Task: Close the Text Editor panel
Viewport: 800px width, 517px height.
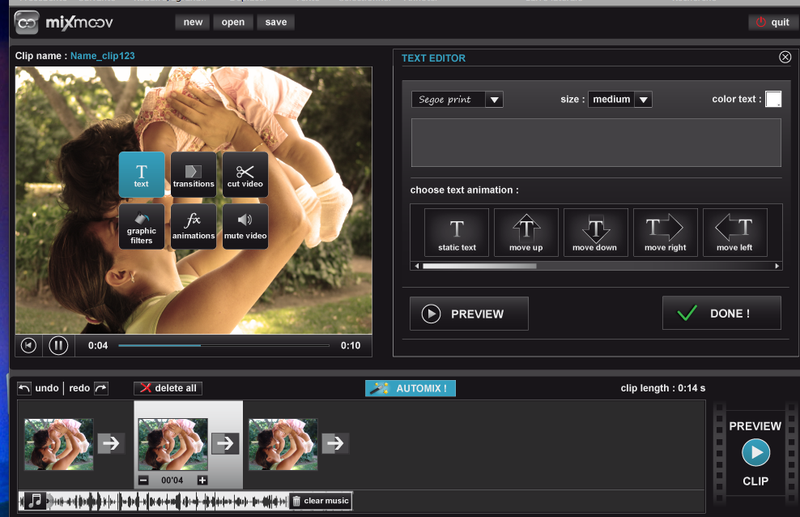Action: [785, 58]
